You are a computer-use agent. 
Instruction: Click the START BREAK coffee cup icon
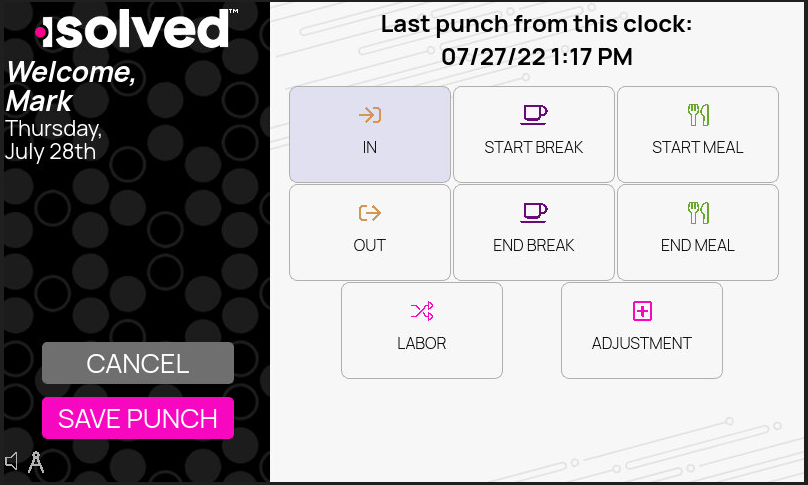(534, 115)
